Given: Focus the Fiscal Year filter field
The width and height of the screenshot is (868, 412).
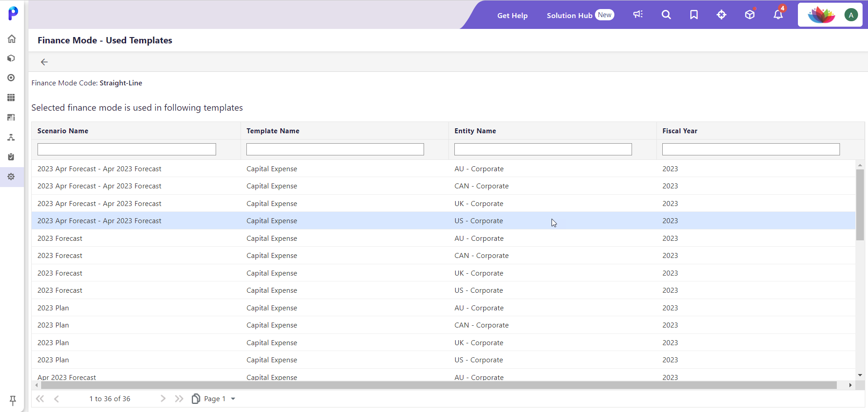Looking at the screenshot, I should coord(751,149).
